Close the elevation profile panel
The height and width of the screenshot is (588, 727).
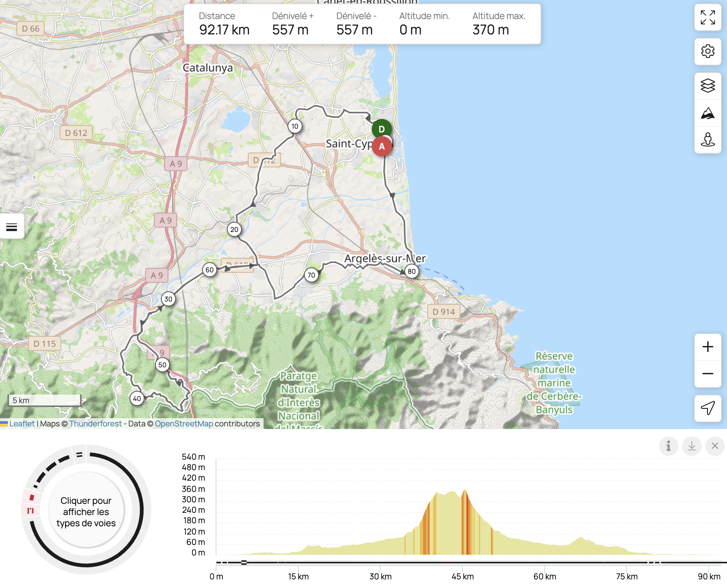point(715,446)
